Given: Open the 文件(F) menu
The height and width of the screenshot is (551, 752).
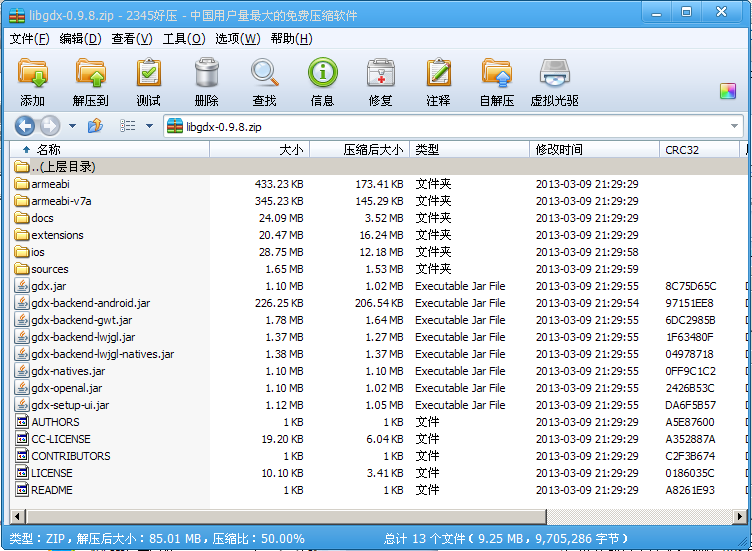Looking at the screenshot, I should point(29,39).
